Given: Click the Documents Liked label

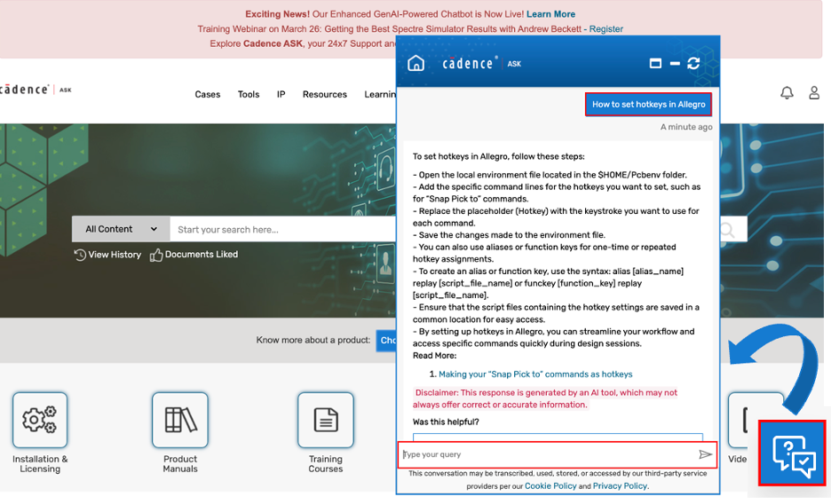Looking at the screenshot, I should pyautogui.click(x=202, y=254).
